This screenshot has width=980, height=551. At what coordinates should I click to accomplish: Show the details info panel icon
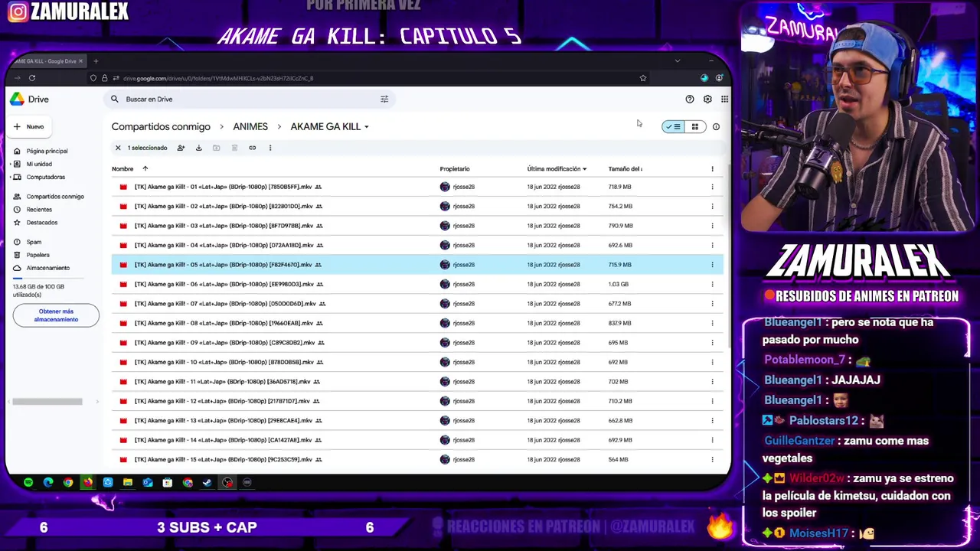[716, 127]
